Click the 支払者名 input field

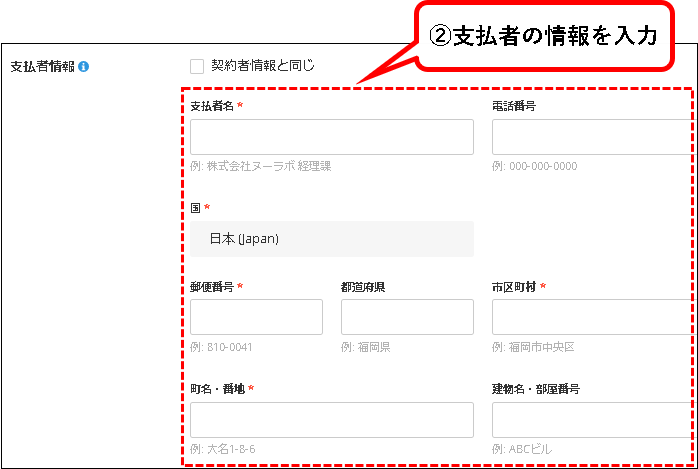332,137
